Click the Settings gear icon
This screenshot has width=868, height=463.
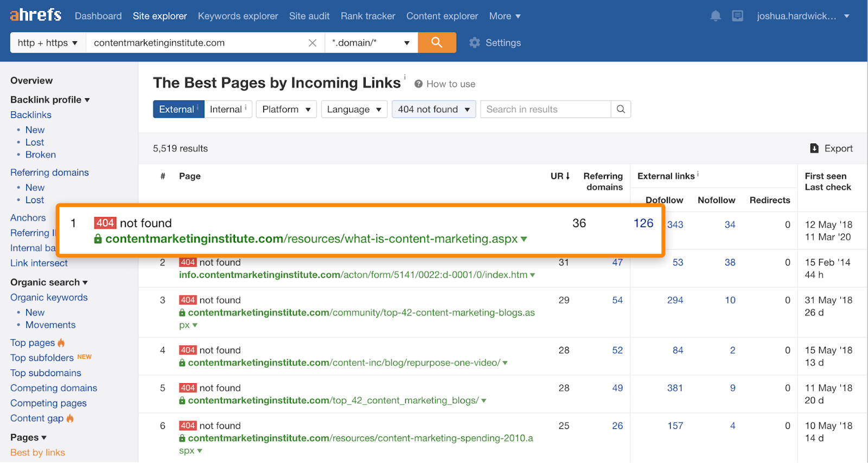(x=475, y=43)
